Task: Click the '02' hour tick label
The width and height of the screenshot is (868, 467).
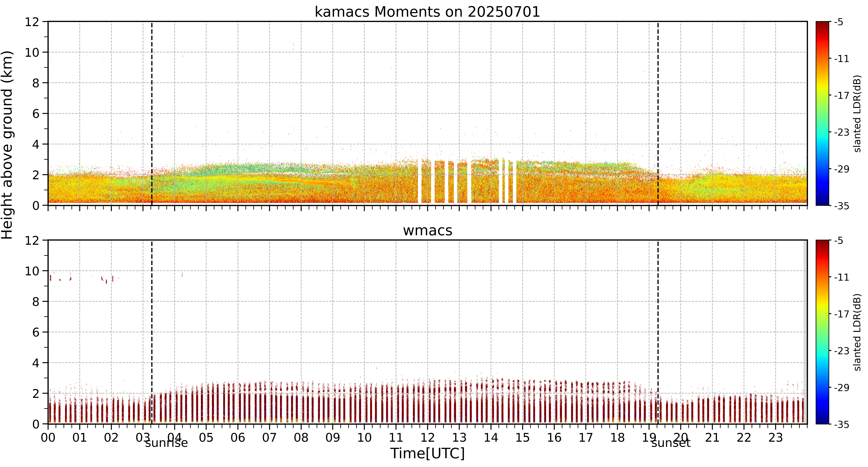Action: (111, 438)
